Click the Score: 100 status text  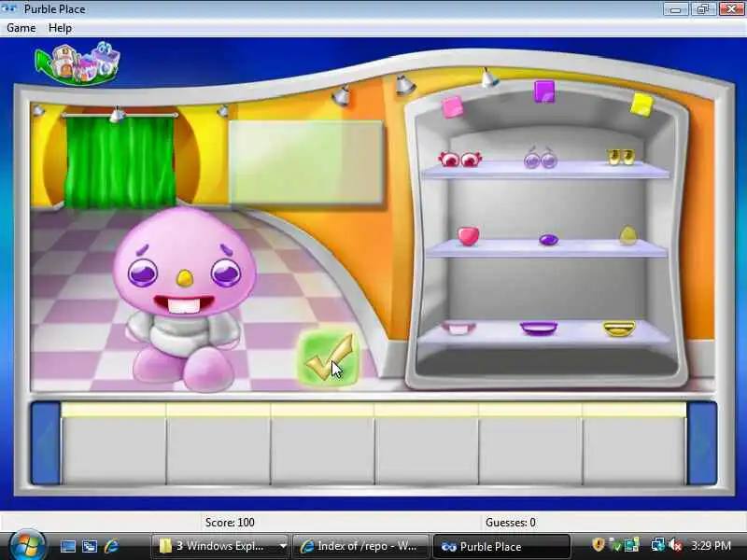pyautogui.click(x=230, y=523)
